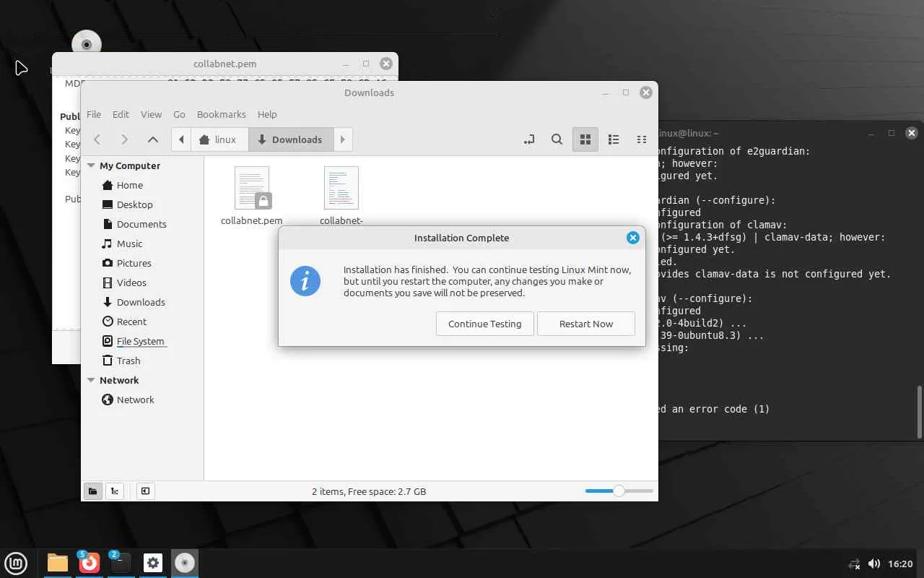Click the 16:20 clock on the panel
The height and width of the screenshot is (578, 924).
tap(901, 564)
